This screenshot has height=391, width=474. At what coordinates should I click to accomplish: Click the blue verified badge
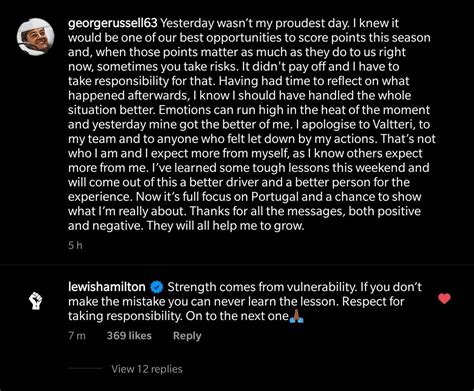[x=157, y=287]
